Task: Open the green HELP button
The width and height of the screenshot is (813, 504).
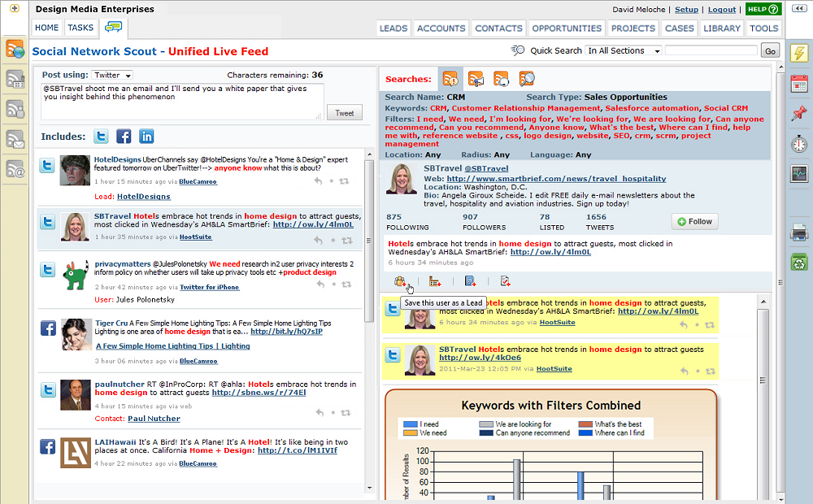Action: 763,9
